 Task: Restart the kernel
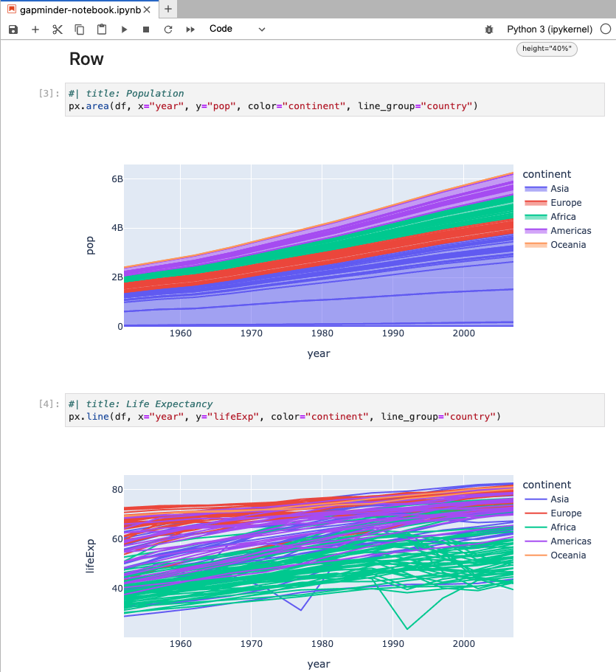[167, 30]
